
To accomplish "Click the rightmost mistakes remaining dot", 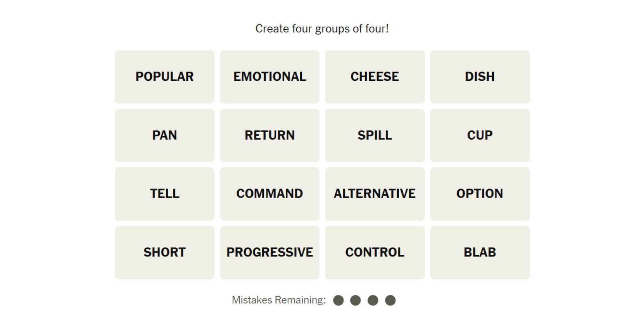I will coord(390,300).
